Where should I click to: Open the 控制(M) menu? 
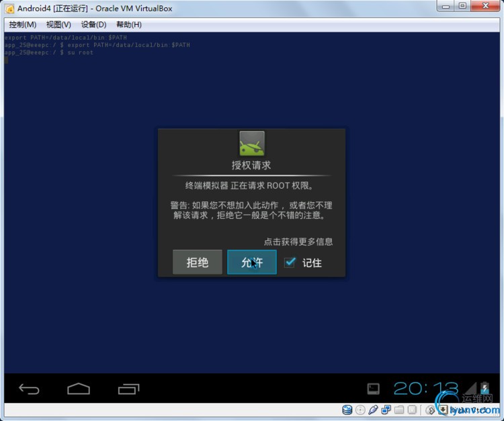click(22, 25)
